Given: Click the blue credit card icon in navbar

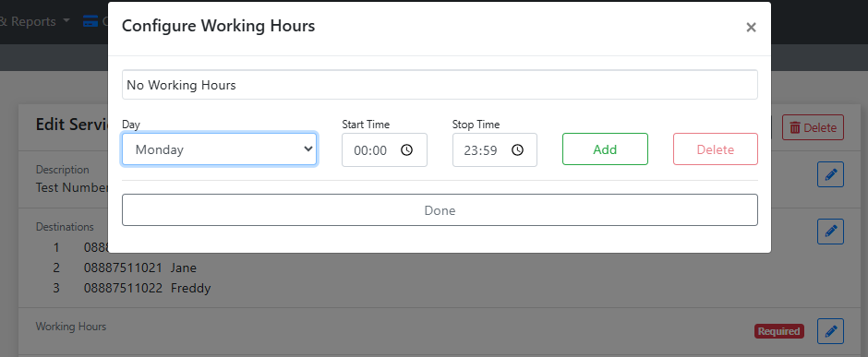Looking at the screenshot, I should (90, 21).
